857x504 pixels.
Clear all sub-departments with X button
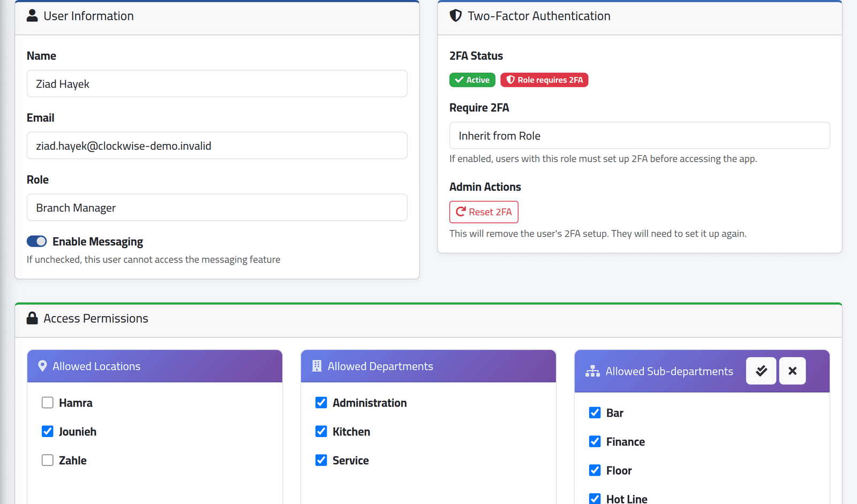(793, 371)
